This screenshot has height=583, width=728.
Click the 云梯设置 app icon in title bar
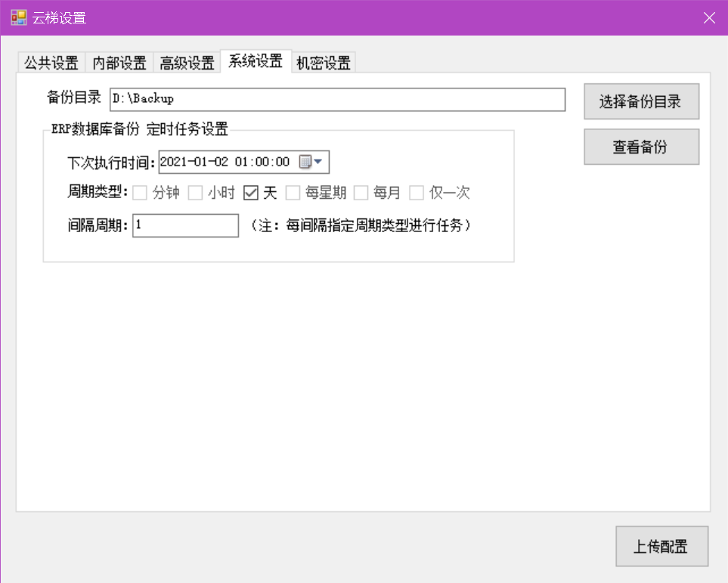tap(19, 17)
